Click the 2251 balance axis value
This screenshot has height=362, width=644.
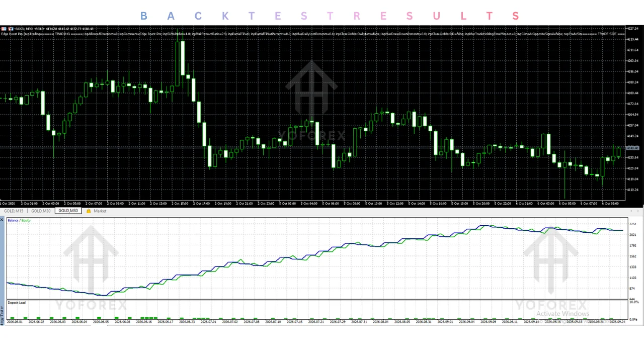click(x=633, y=224)
